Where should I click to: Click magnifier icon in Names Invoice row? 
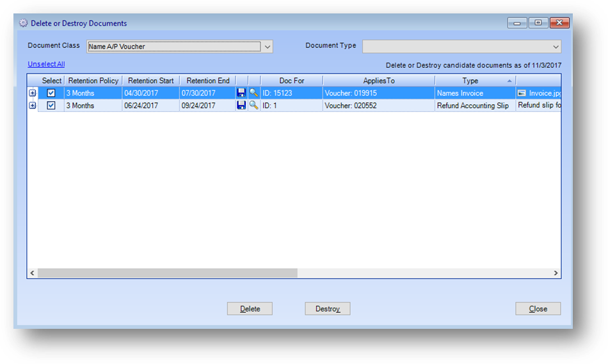click(x=254, y=93)
